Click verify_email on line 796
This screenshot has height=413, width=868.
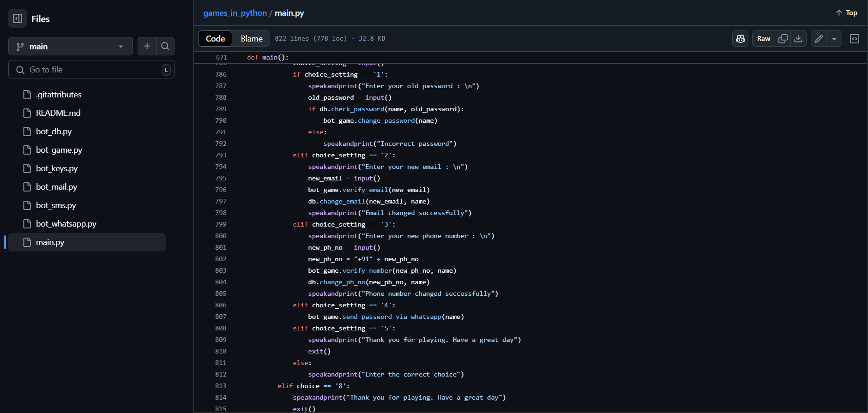tap(365, 190)
